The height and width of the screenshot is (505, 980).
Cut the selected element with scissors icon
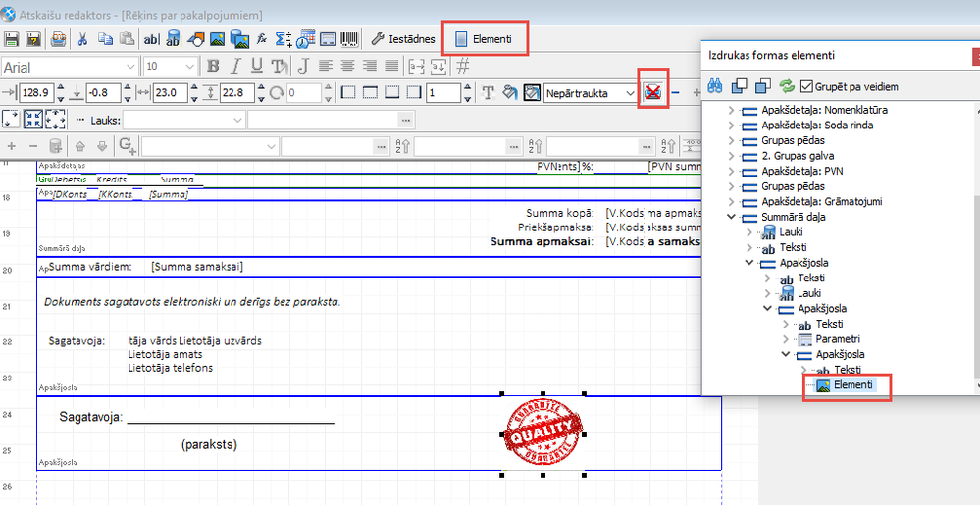[x=82, y=39]
